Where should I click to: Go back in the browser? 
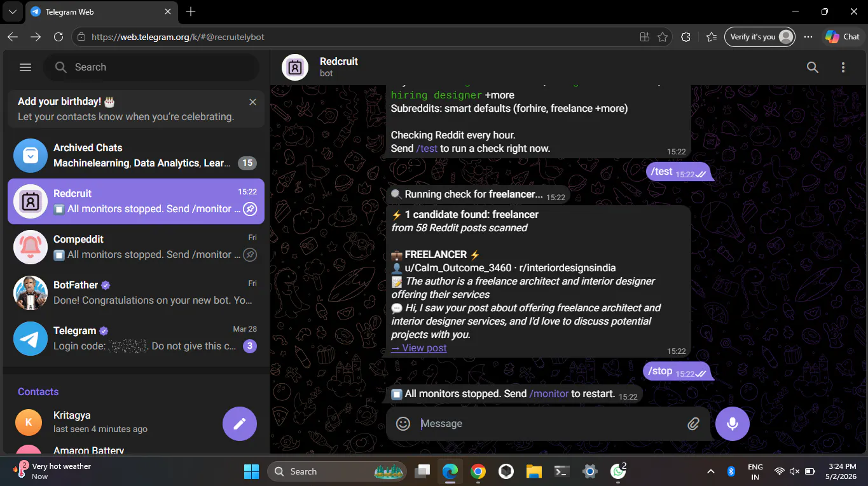coord(13,37)
